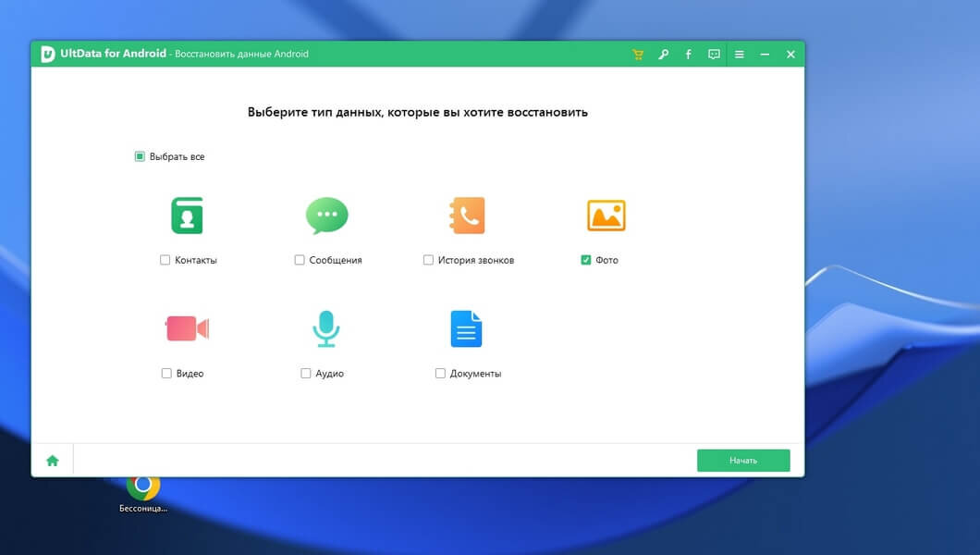Click the green Контакты address book icon
Viewport: 980px width, 555px height.
pos(187,216)
